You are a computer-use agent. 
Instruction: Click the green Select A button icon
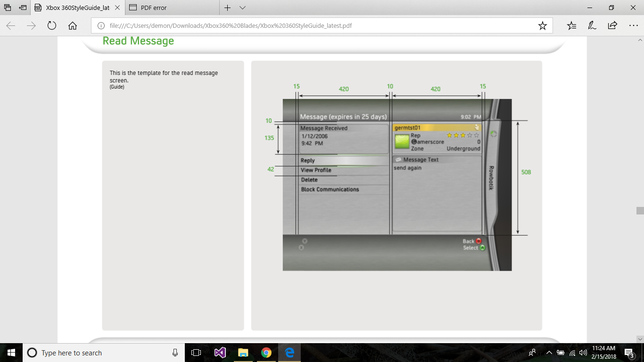coord(482,247)
